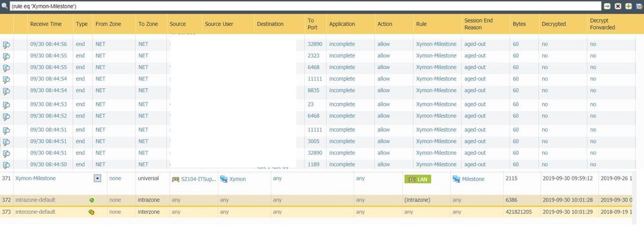The width and height of the screenshot is (644, 250).
Task: Click the SZ104-ITSup source zone link
Action: [x=198, y=179]
